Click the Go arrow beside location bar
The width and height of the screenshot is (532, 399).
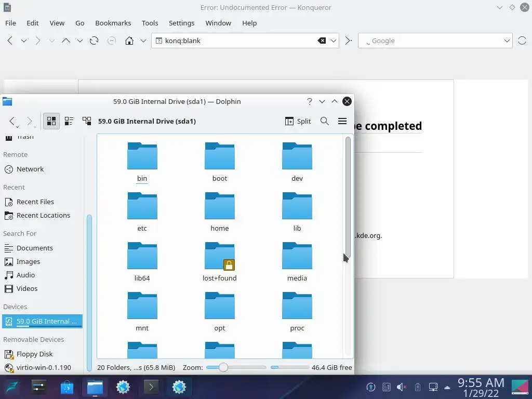(349, 41)
